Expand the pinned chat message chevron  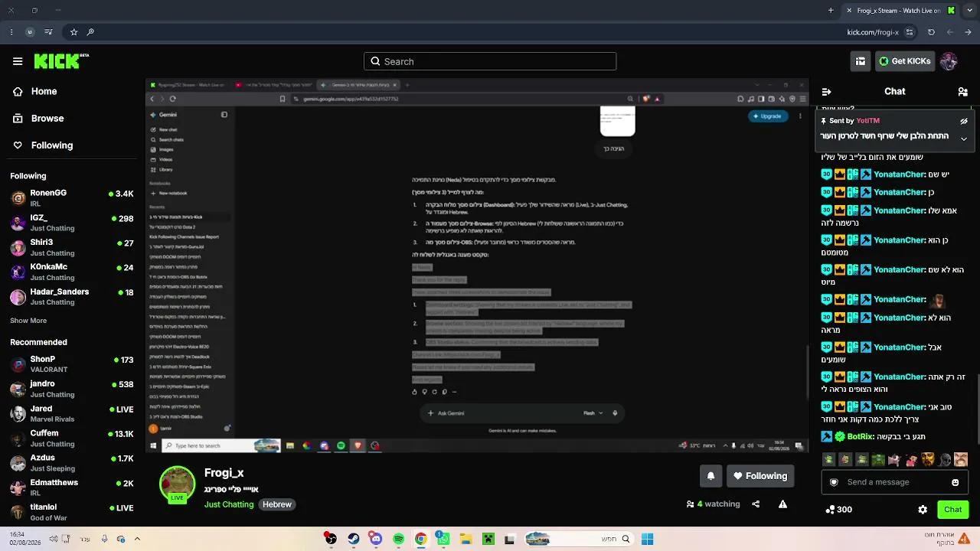[964, 139]
